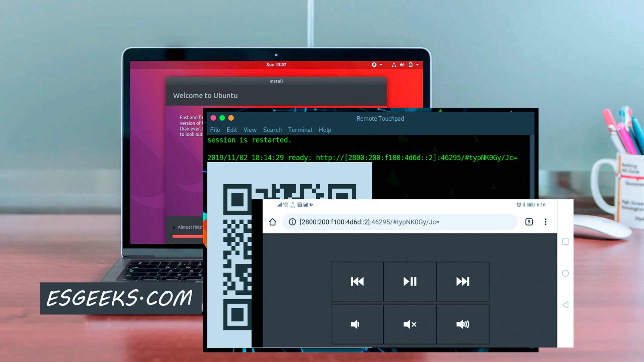Tap the home icon in the mobile browser
The image size is (644, 362).
pos(272,222)
